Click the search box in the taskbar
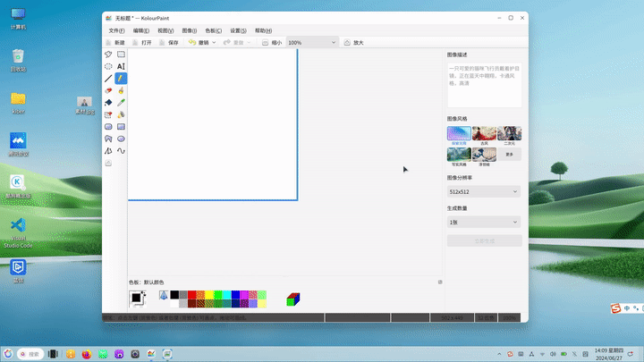The height and width of the screenshot is (362, 644). (x=30, y=354)
